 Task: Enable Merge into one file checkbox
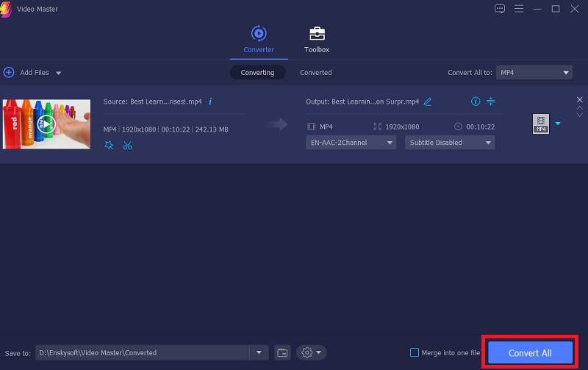(x=415, y=352)
